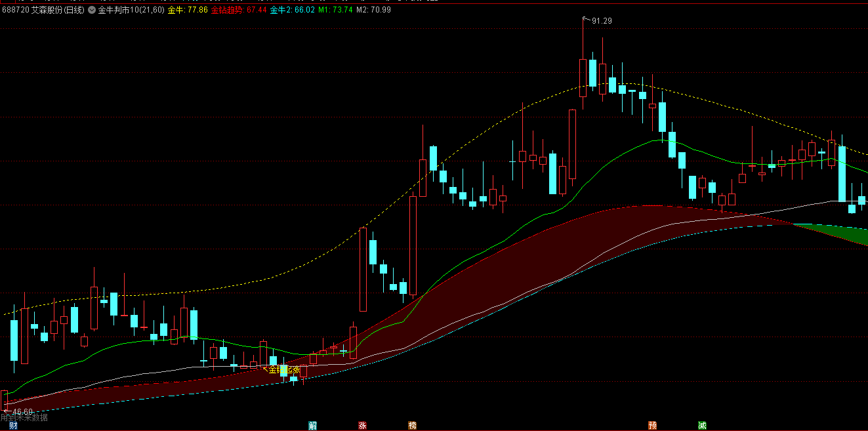The height and width of the screenshot is (431, 868).
Task: Click the red 金钻趋势 67.44 legend
Action: pyautogui.click(x=238, y=10)
